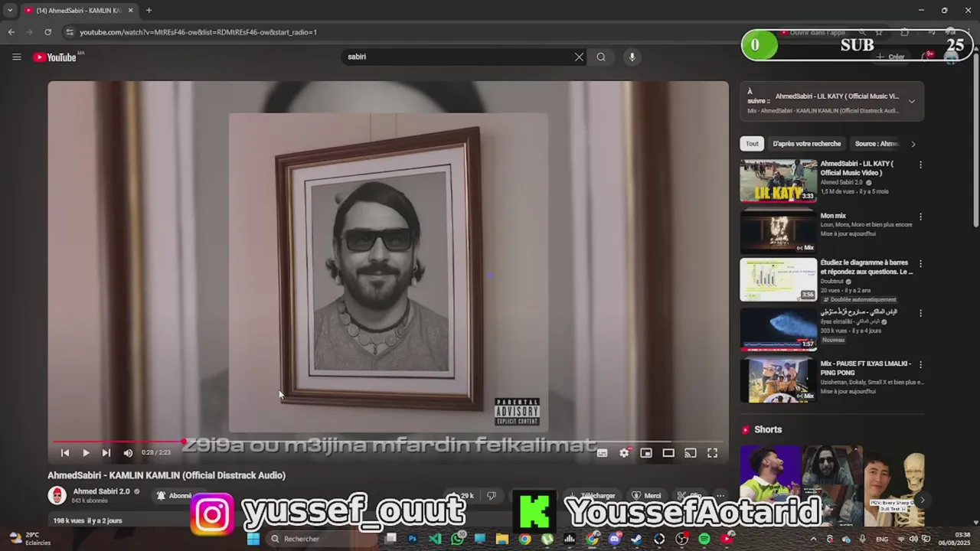Expand the 'À suivre' playlist panel
The height and width of the screenshot is (551, 980).
point(911,102)
